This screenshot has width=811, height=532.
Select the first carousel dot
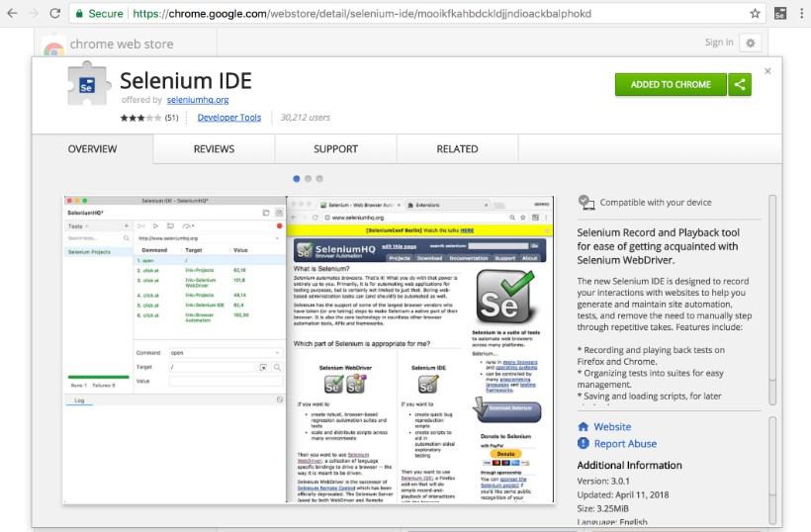click(297, 179)
